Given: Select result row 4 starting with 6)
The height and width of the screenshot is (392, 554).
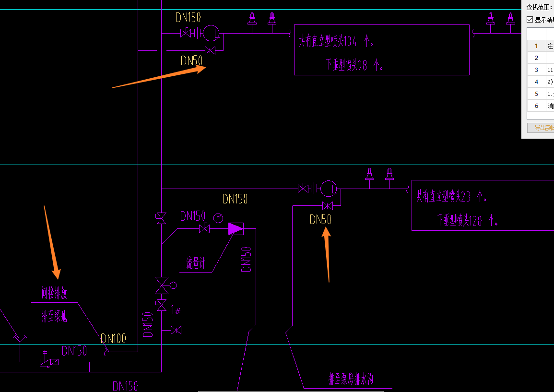Looking at the screenshot, I should (x=541, y=82).
